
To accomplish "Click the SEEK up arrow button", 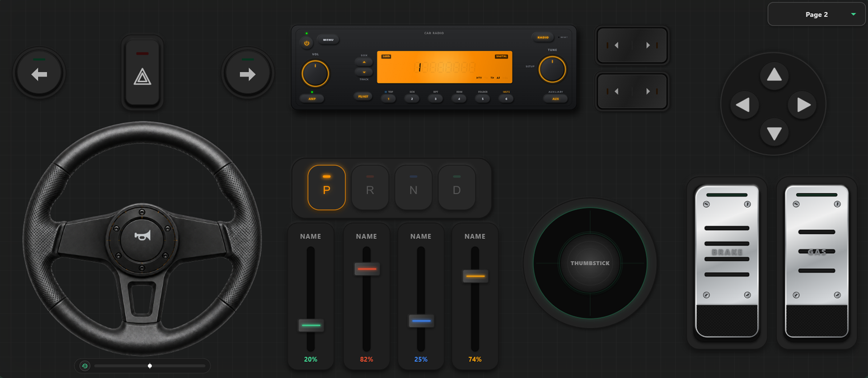I will (364, 62).
